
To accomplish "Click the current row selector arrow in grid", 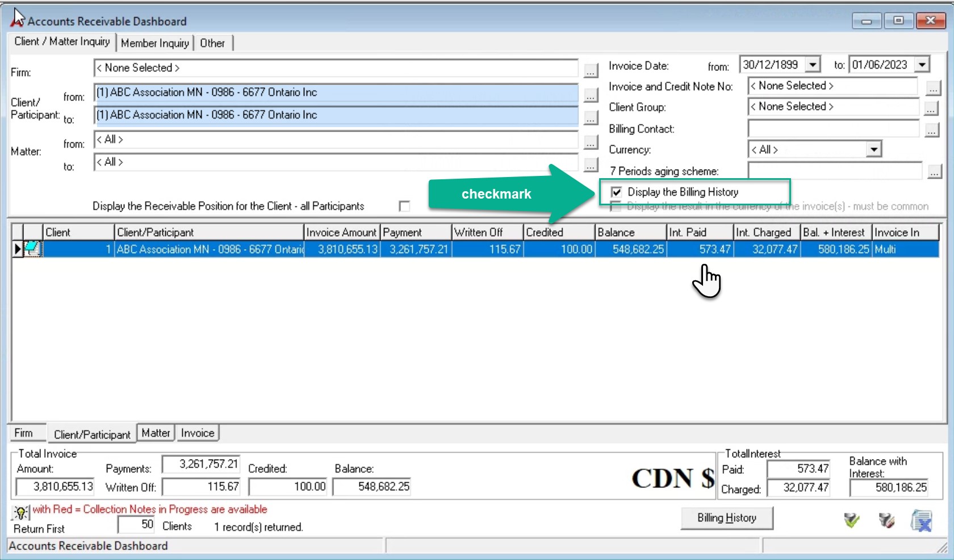I will [x=18, y=249].
